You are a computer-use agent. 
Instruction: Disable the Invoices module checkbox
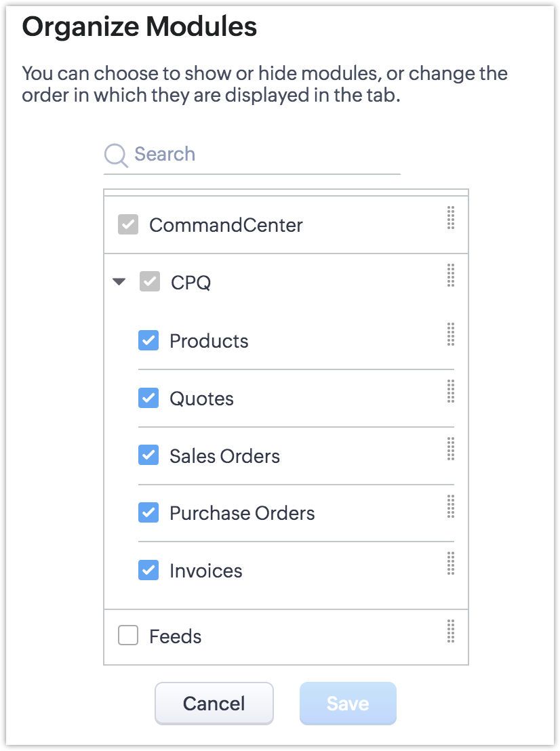(x=148, y=570)
